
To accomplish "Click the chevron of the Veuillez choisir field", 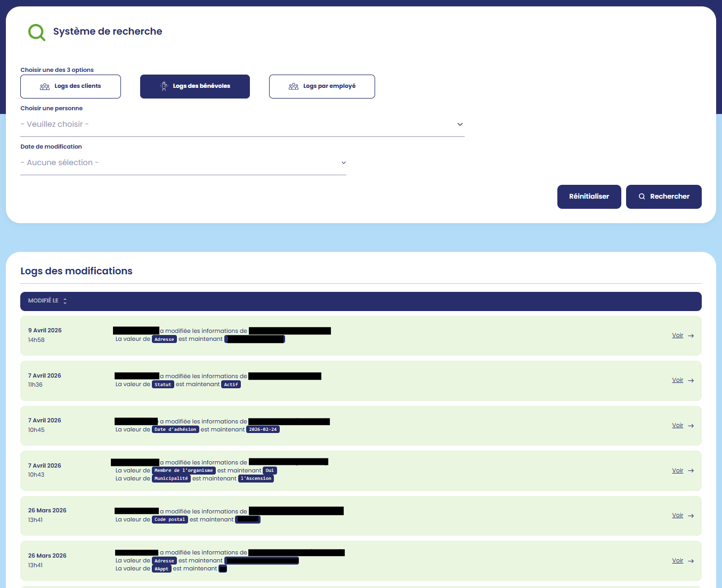I will pos(460,125).
